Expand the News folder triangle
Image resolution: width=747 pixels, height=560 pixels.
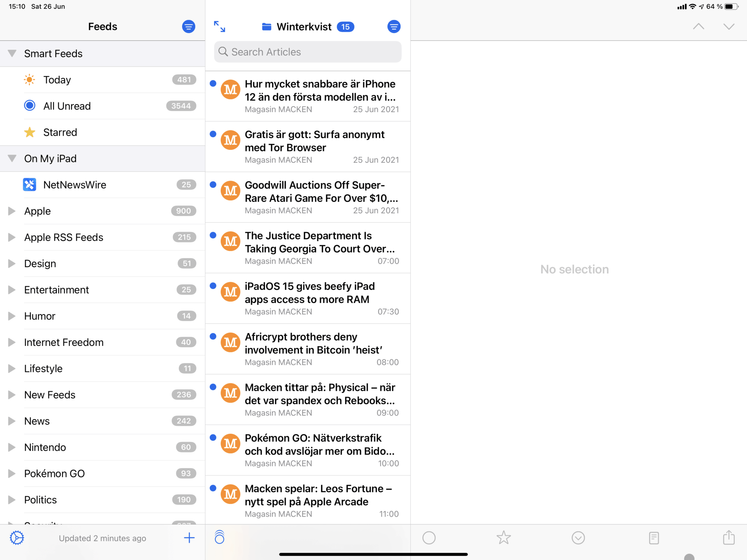[x=12, y=421]
